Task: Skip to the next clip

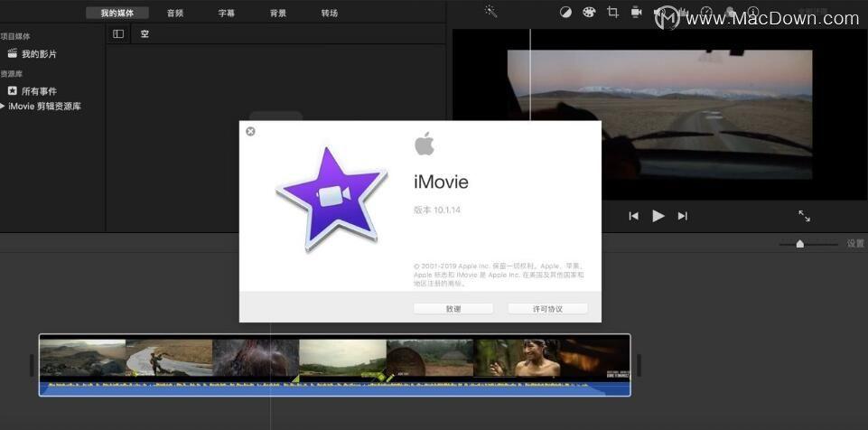Action: coord(683,216)
